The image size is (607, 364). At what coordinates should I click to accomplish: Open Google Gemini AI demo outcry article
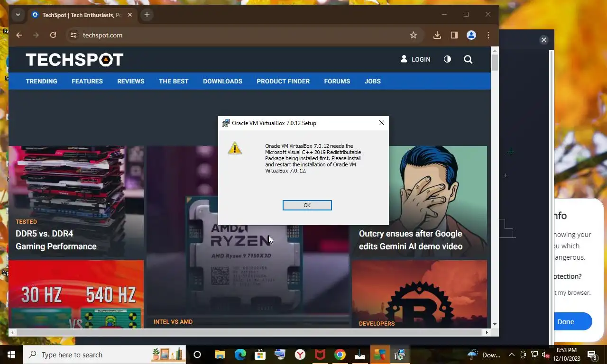(x=411, y=240)
